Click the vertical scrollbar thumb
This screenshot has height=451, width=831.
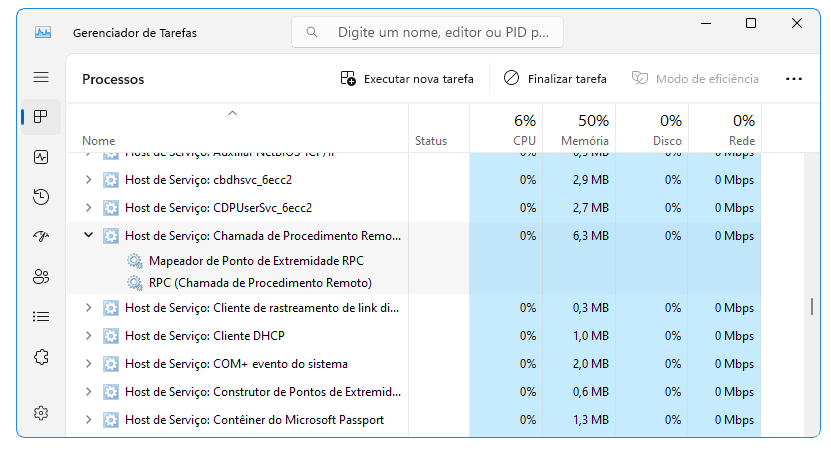click(811, 306)
